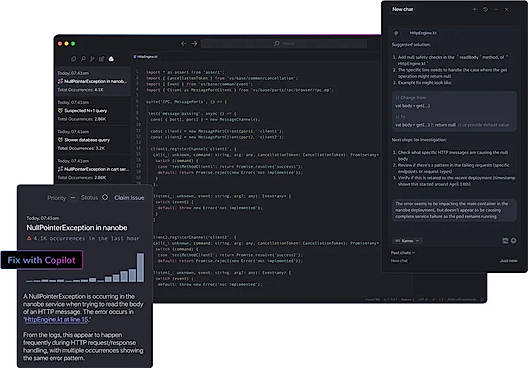Click the purple icon beside 'NullPointerException in cart ser...'
This screenshot has width=528, height=368.
click(x=60, y=169)
